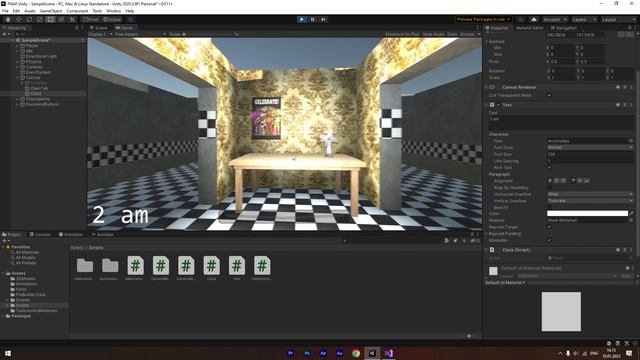This screenshot has width=640, height=360.
Task: Open the Layout dropdown
Action: coord(618,19)
